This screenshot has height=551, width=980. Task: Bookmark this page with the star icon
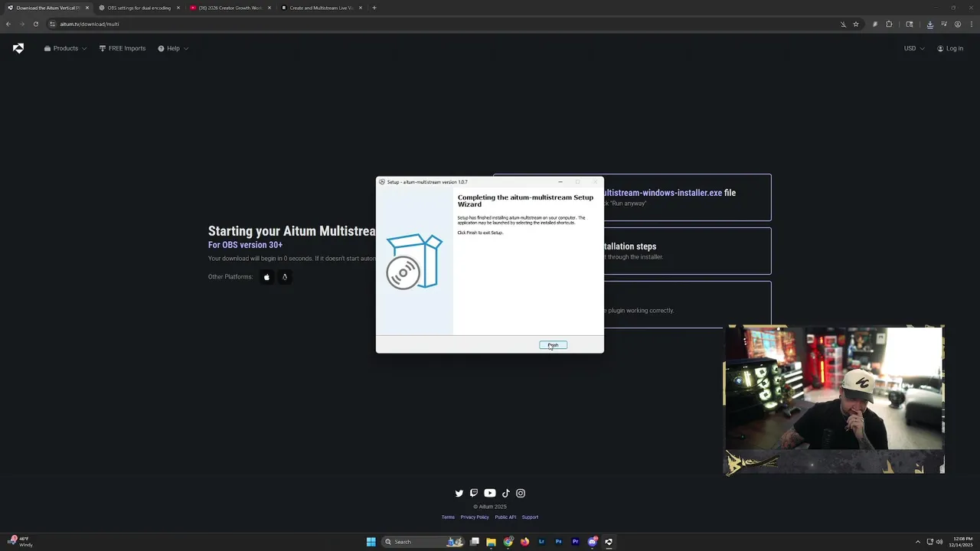(x=856, y=24)
